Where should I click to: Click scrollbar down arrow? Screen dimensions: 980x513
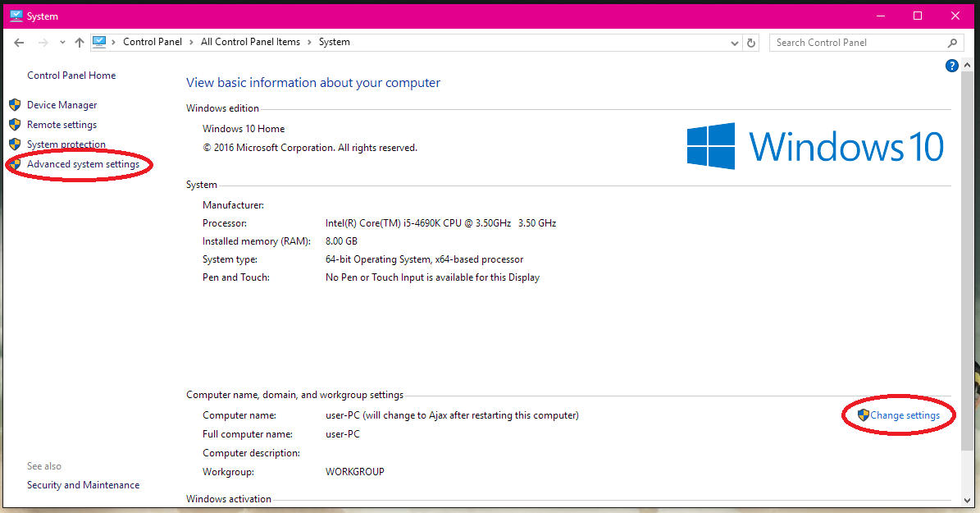tap(967, 501)
